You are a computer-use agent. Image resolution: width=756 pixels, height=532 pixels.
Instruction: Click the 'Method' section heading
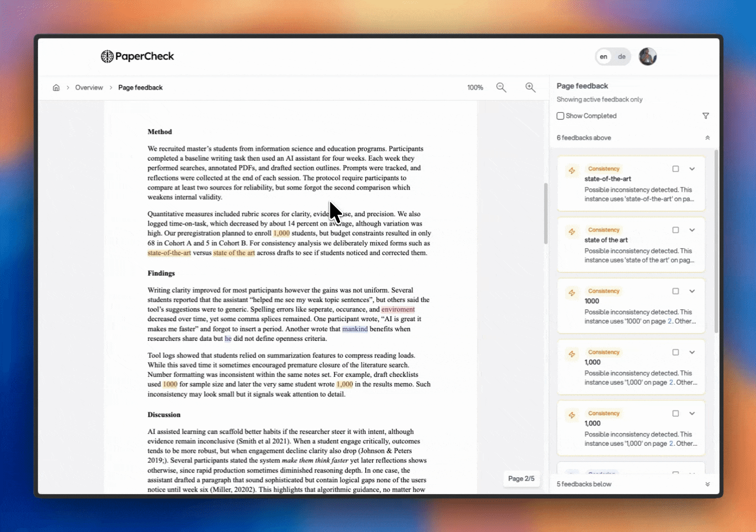[160, 132]
